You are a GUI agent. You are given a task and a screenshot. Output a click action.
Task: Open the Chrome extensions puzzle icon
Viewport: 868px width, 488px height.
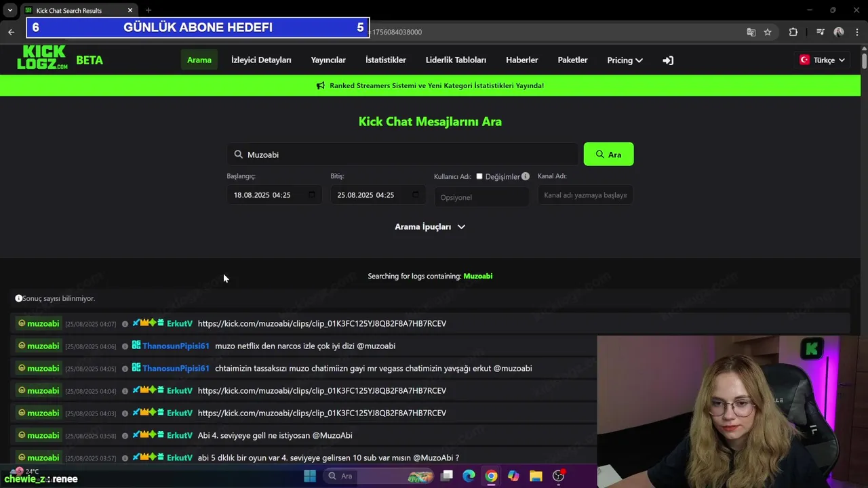pyautogui.click(x=793, y=32)
